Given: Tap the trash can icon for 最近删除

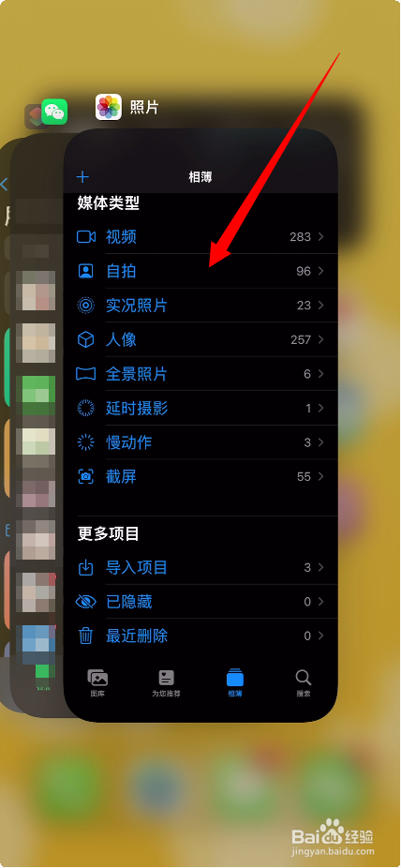Looking at the screenshot, I should [x=86, y=636].
